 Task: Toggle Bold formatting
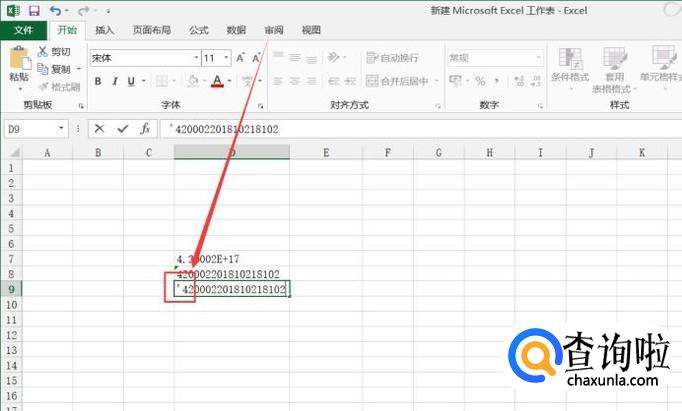point(98,81)
